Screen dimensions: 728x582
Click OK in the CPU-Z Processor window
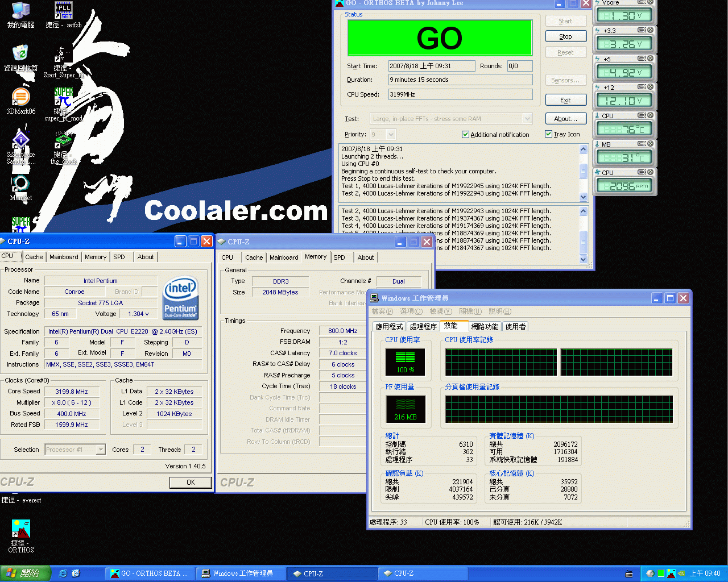click(191, 483)
